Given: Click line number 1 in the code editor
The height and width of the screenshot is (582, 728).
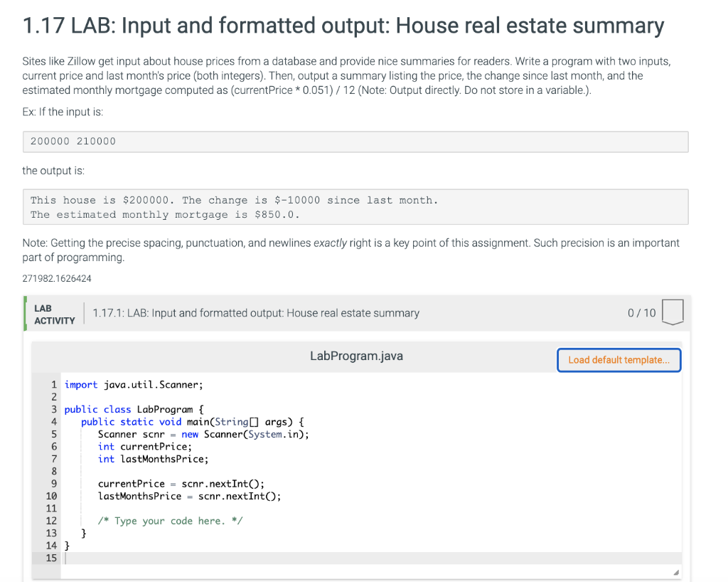Looking at the screenshot, I should [54, 384].
